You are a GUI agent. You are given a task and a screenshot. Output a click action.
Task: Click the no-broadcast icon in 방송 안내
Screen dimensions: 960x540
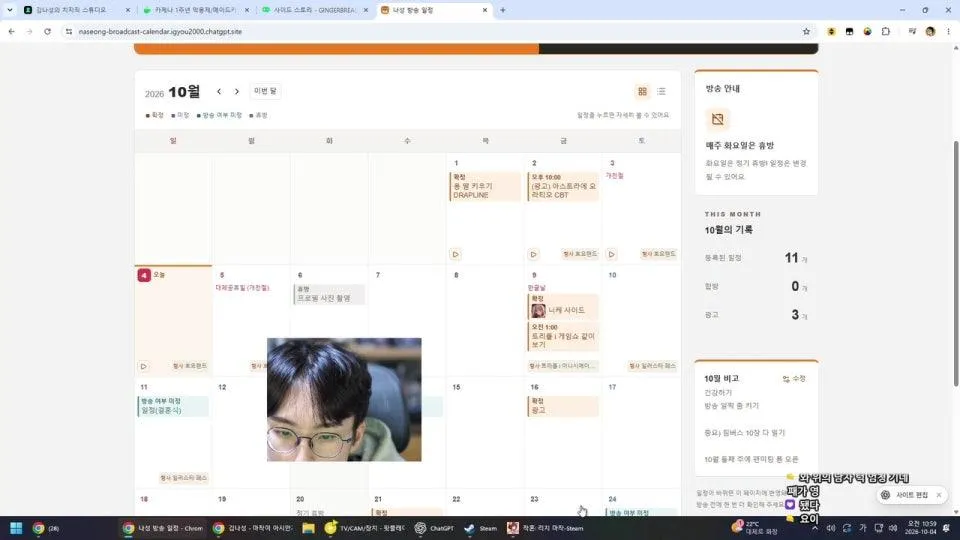pyautogui.click(x=718, y=119)
